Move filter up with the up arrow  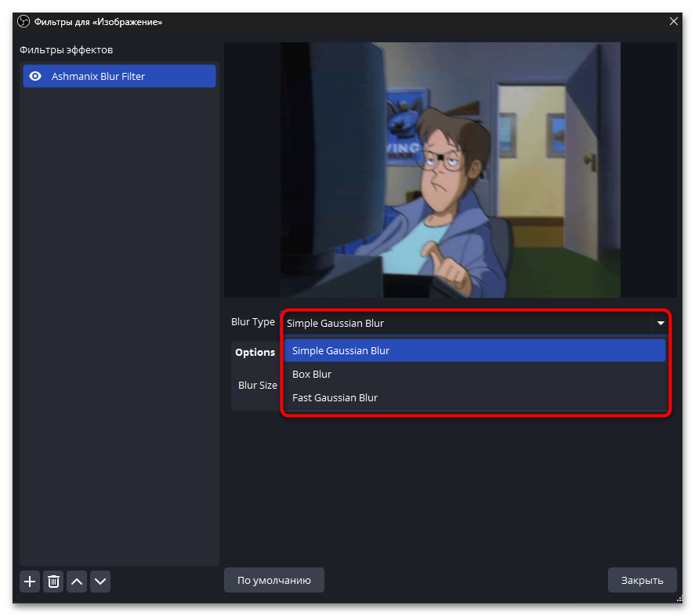[77, 581]
